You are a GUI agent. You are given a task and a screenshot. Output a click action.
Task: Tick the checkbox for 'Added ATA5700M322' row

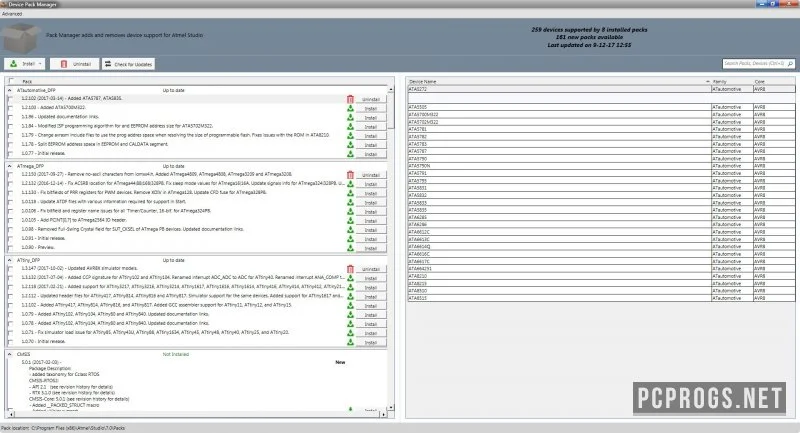[10, 108]
